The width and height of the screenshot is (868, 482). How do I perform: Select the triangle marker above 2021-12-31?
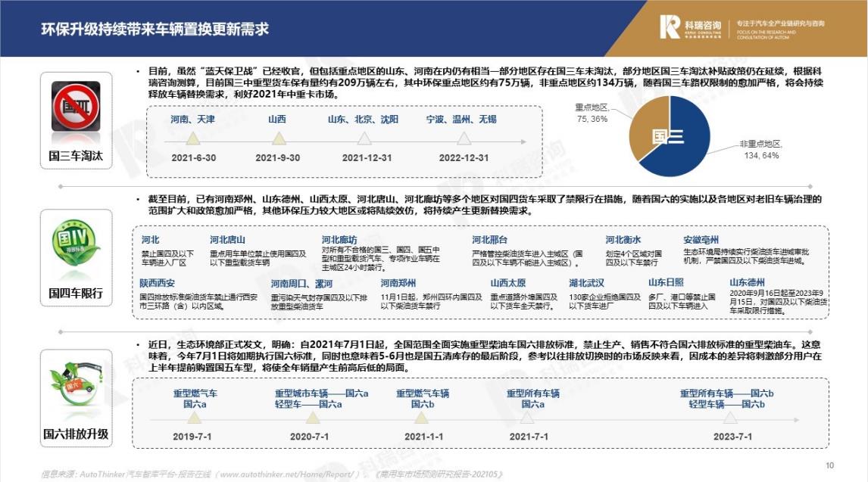tap(364, 138)
